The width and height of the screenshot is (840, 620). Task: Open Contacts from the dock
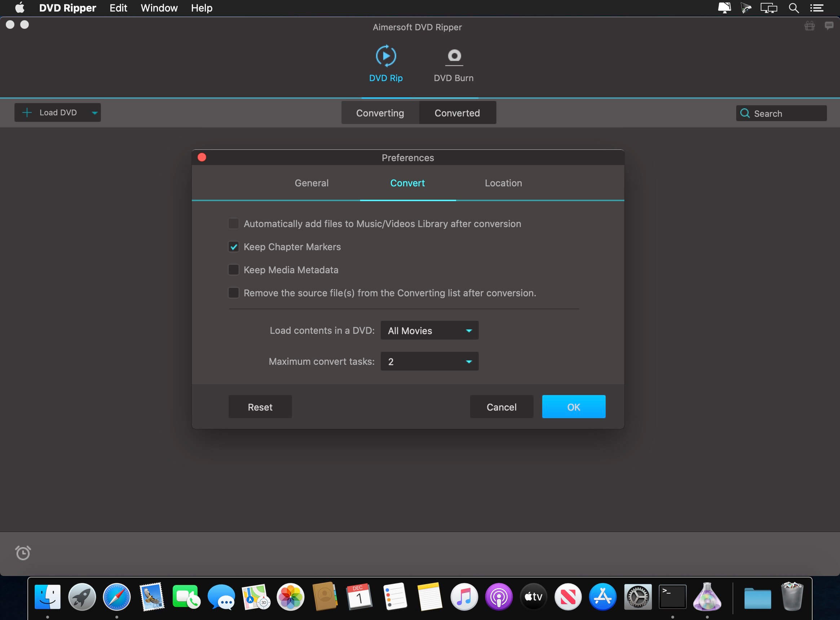click(x=325, y=597)
